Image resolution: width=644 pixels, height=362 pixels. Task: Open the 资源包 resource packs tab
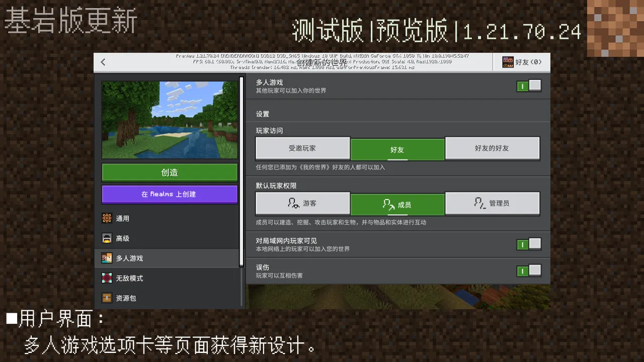click(167, 298)
